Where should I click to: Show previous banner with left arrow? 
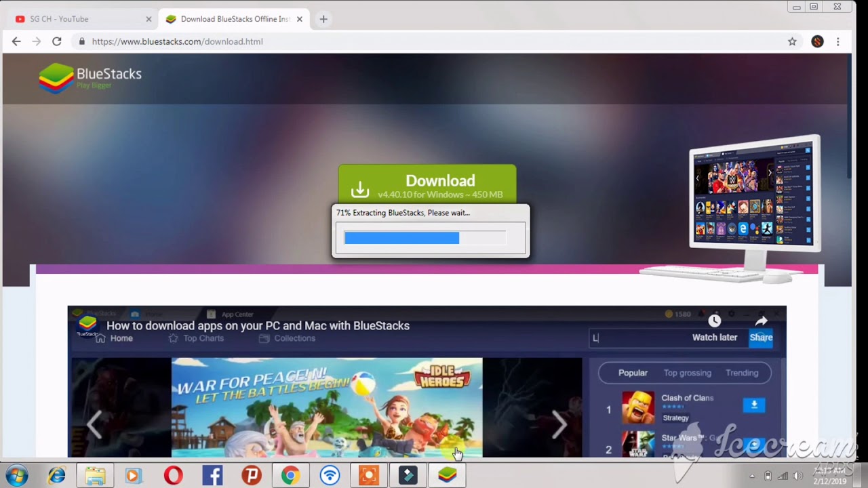(x=94, y=425)
